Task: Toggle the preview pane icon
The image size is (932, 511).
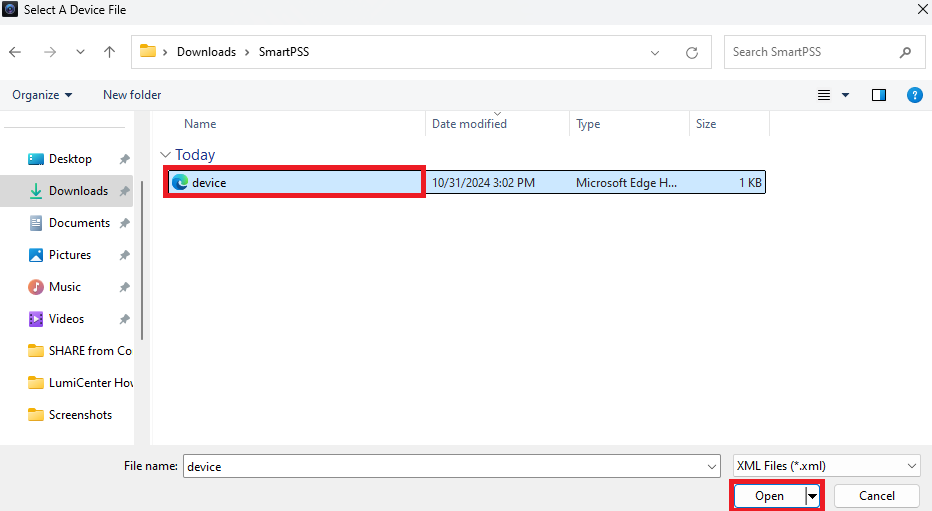Action: (879, 95)
